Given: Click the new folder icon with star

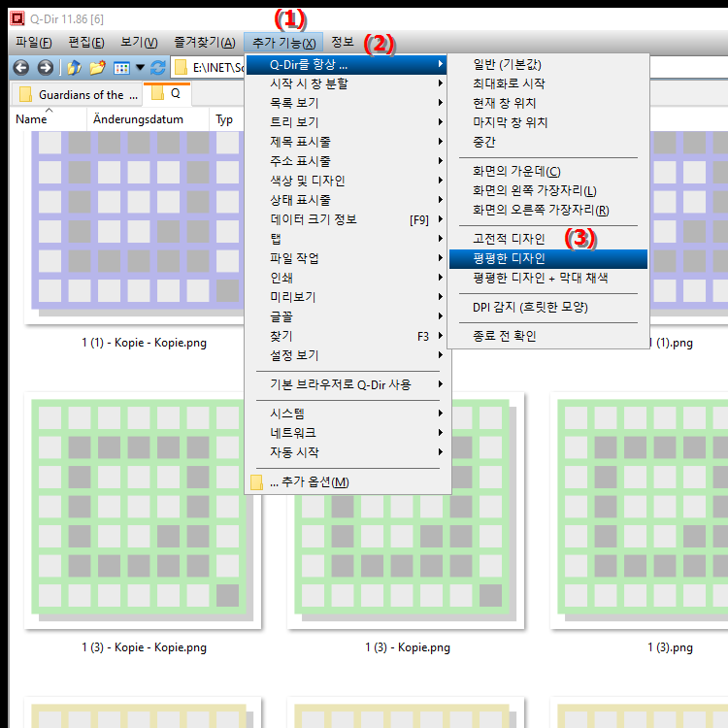Looking at the screenshot, I should [97, 68].
